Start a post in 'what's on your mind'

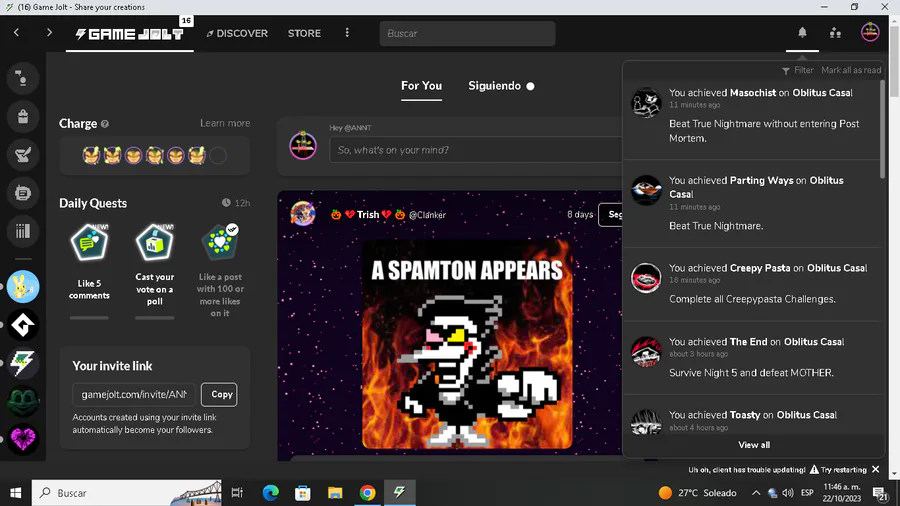476,150
